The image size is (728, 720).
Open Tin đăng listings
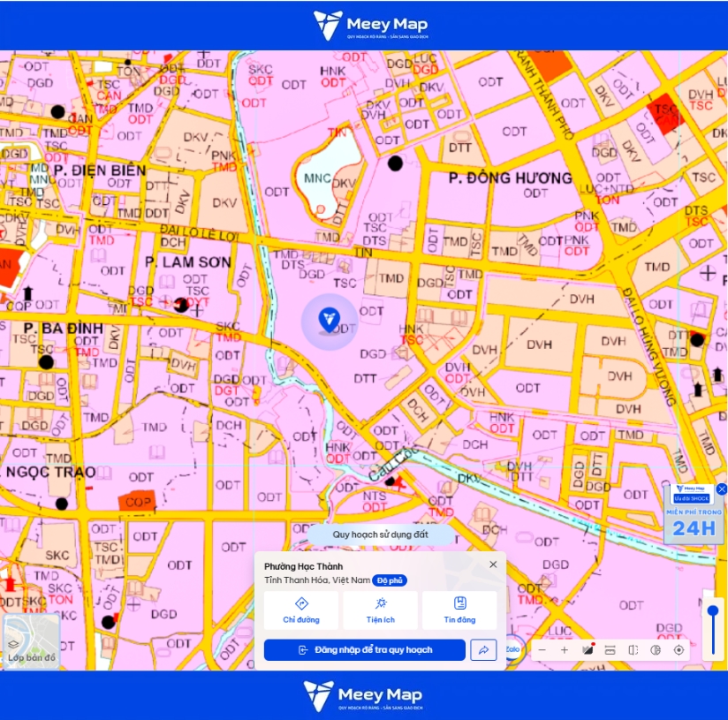pyautogui.click(x=459, y=610)
